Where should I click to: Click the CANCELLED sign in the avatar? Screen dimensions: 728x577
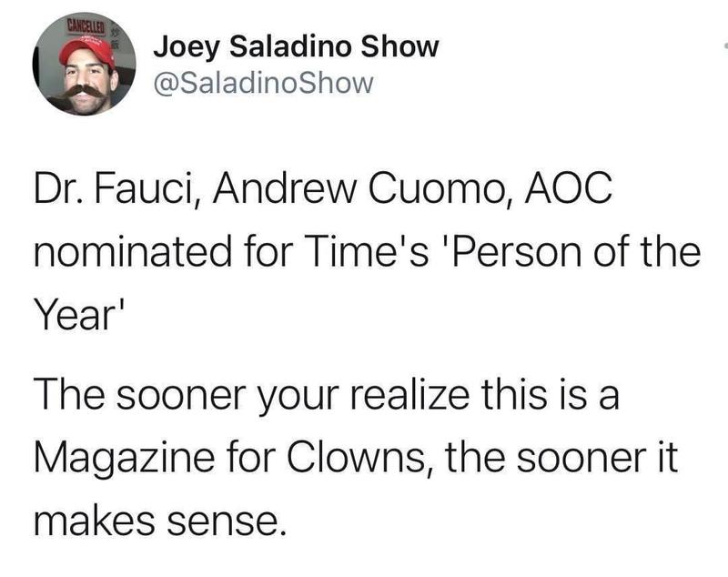click(87, 27)
